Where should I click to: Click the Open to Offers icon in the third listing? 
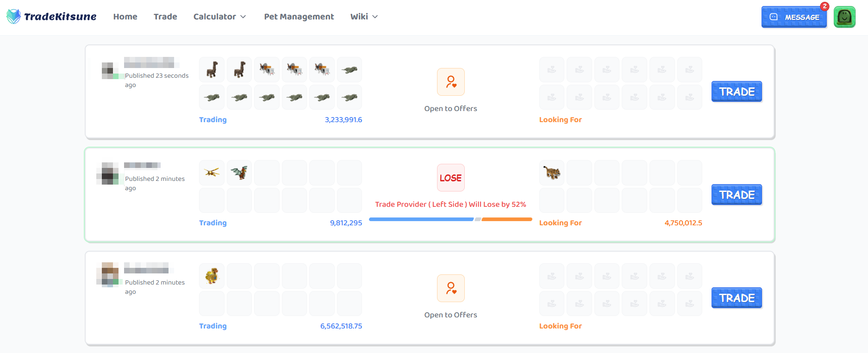(x=450, y=288)
